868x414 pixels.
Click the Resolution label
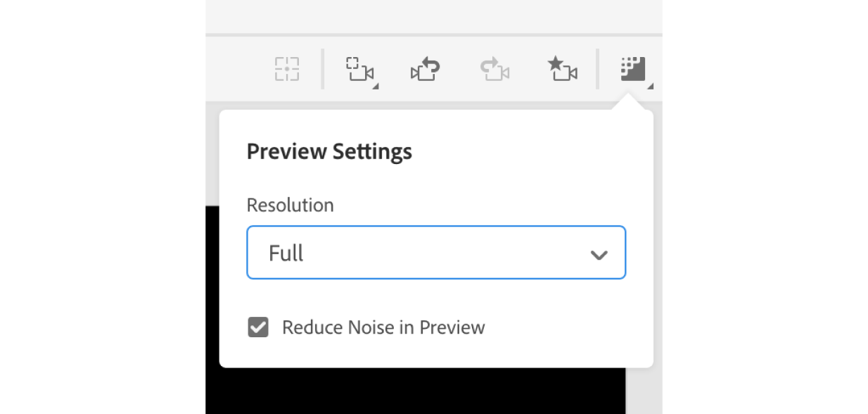coord(290,206)
